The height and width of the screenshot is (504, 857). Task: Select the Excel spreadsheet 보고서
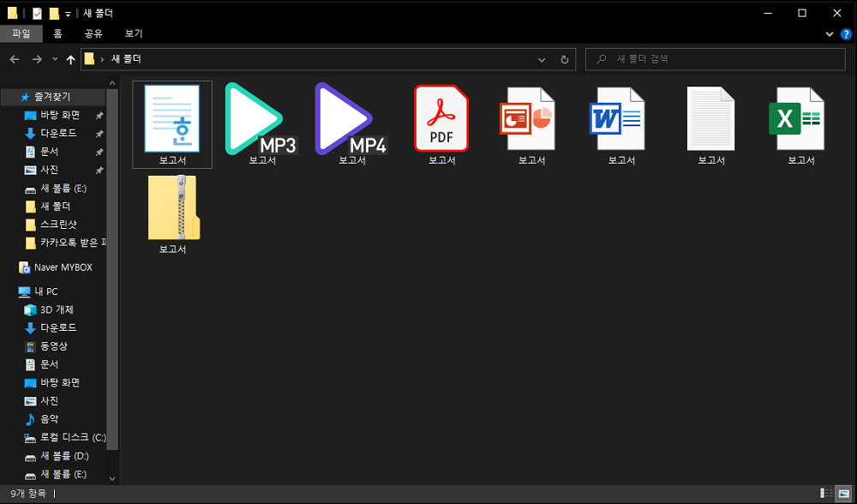pos(800,124)
